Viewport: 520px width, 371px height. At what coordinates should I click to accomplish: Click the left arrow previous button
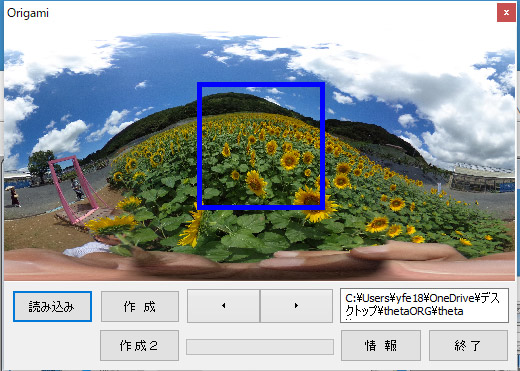point(223,306)
